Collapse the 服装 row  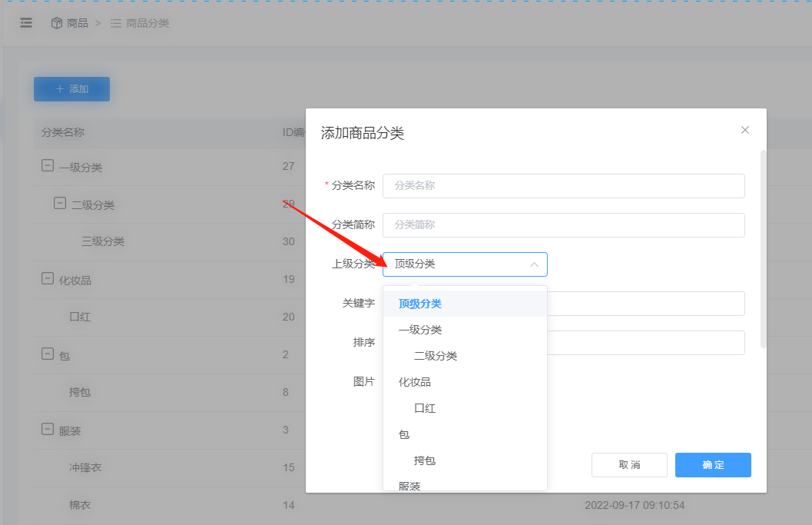47,429
